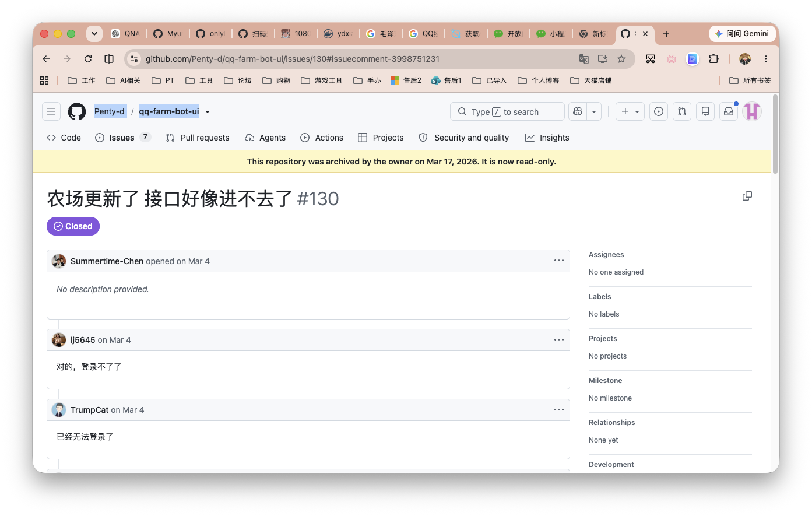View site information icon in address bar
Image resolution: width=812 pixels, height=516 pixels.
point(134,59)
